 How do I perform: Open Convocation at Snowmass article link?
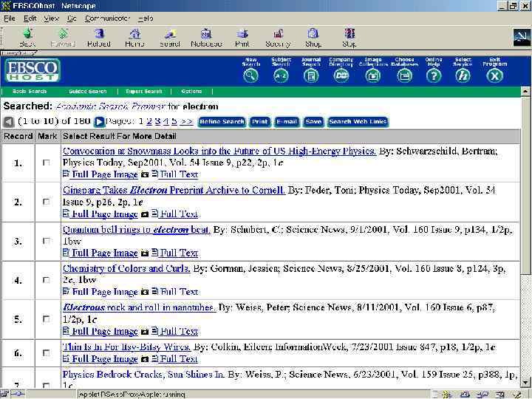pyautogui.click(x=219, y=151)
